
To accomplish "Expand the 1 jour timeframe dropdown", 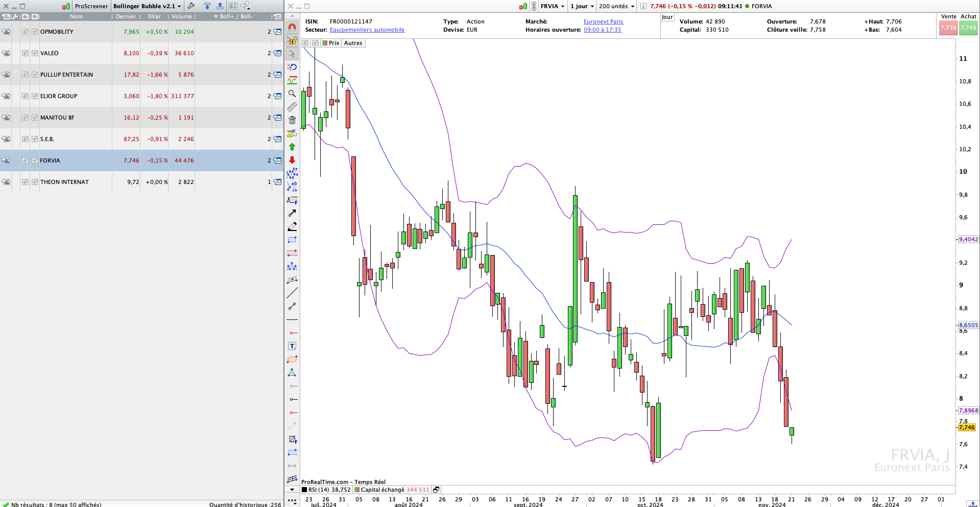I will [582, 6].
